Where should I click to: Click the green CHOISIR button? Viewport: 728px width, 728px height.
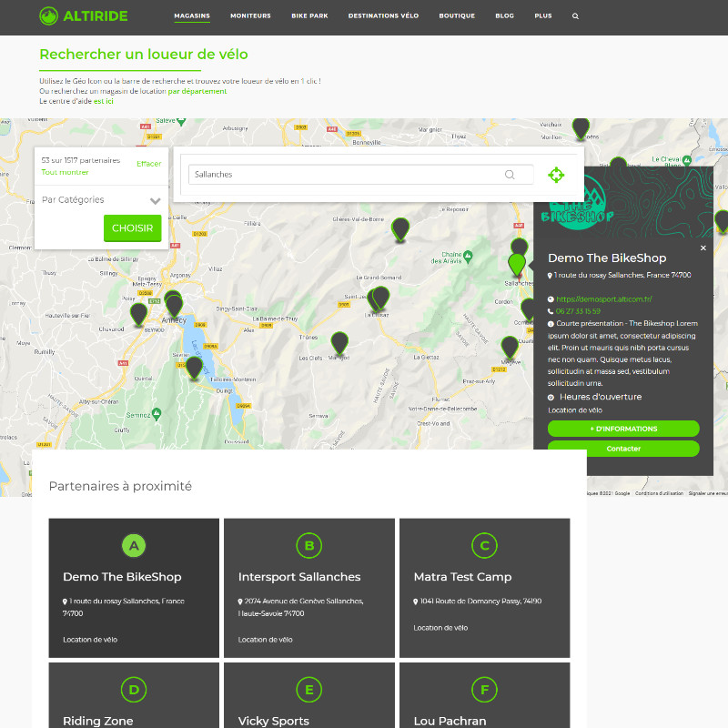(132, 228)
